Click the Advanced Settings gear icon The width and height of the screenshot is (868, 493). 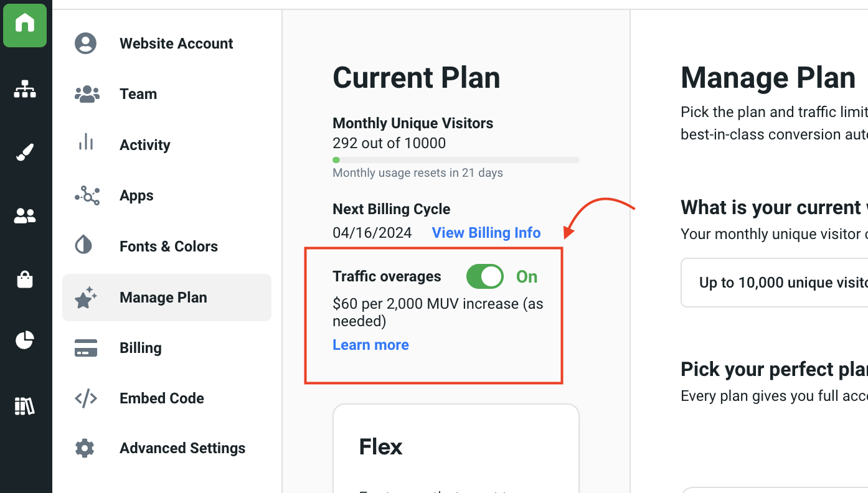[85, 448]
